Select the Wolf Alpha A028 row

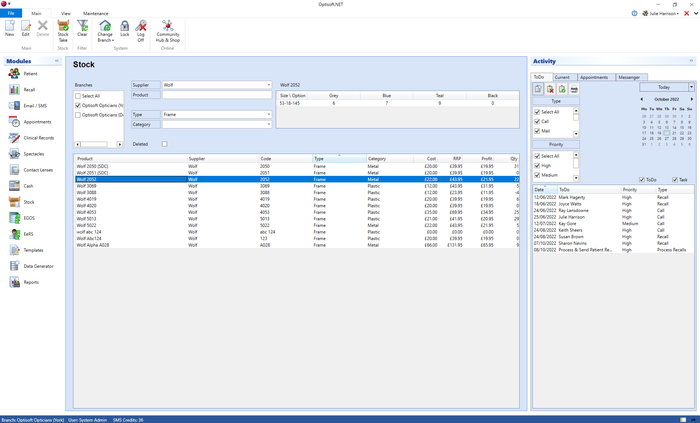point(297,245)
